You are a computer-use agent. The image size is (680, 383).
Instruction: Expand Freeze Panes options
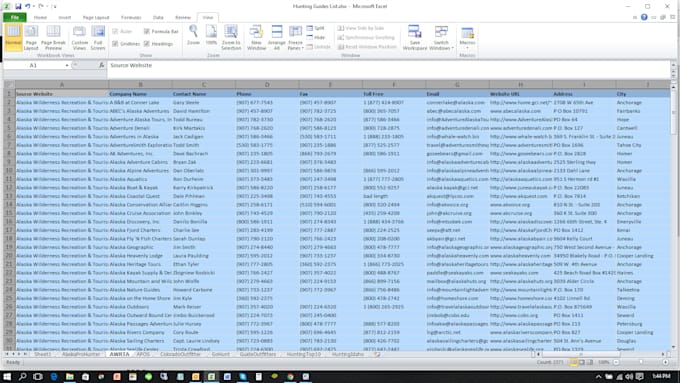tap(295, 38)
